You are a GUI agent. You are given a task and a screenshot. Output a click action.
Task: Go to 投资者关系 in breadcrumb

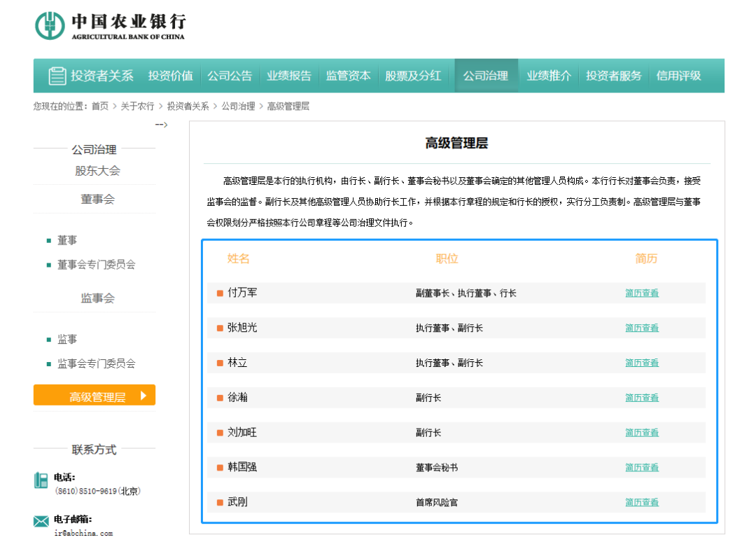pos(188,106)
